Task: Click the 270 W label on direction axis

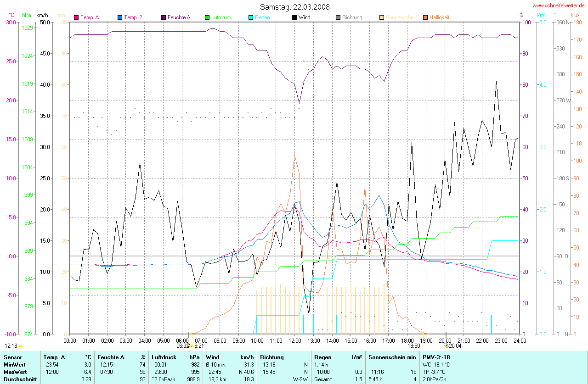Action: [x=563, y=100]
